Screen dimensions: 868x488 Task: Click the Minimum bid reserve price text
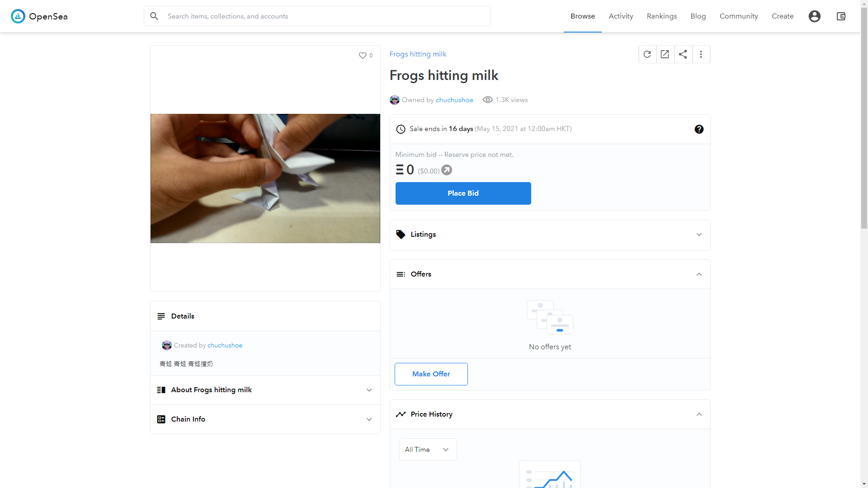pyautogui.click(x=454, y=155)
